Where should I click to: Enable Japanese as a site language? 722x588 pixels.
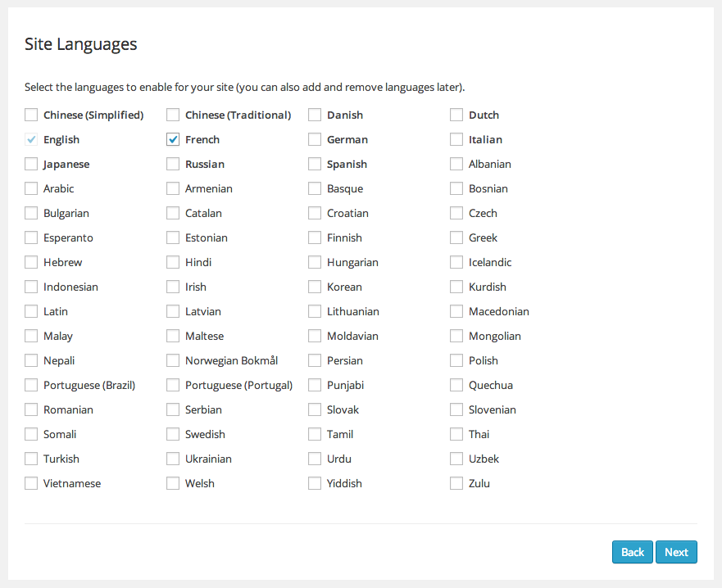pyautogui.click(x=31, y=165)
